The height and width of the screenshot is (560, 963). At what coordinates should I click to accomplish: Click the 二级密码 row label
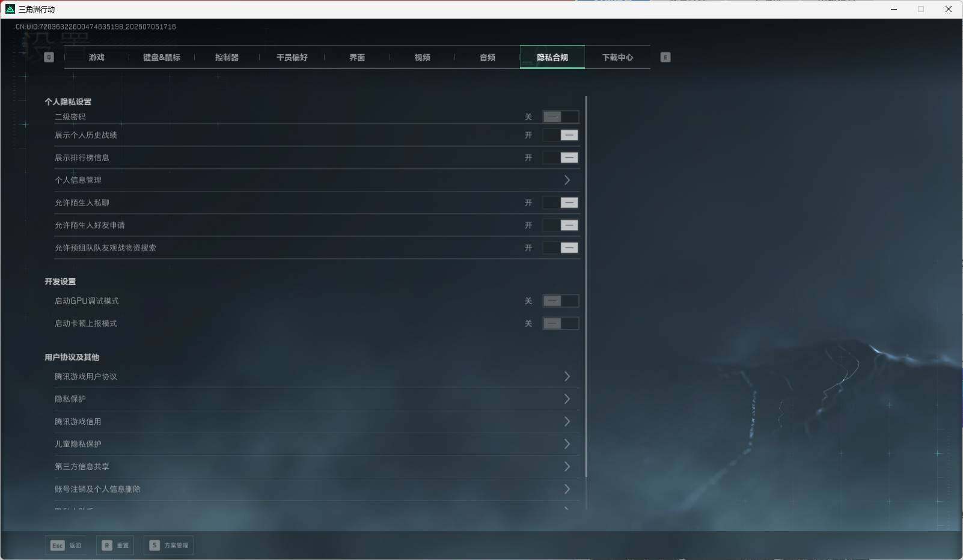[70, 117]
